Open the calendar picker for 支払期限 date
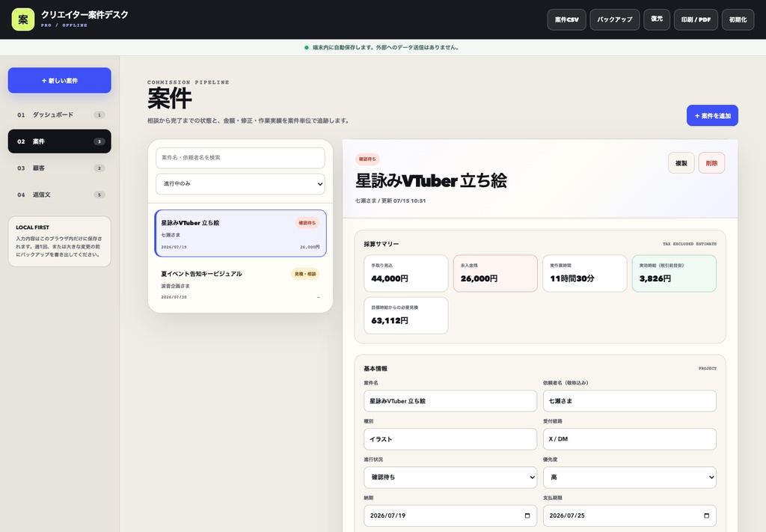766x532 pixels. point(706,516)
